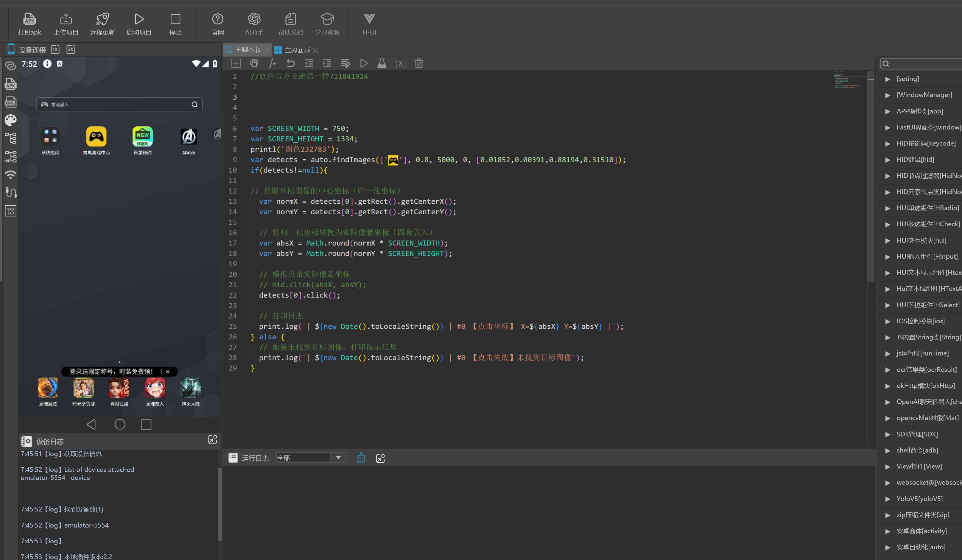The width and height of the screenshot is (962, 560).
Task: Open 远程更新 rocket icon
Action: [x=102, y=19]
